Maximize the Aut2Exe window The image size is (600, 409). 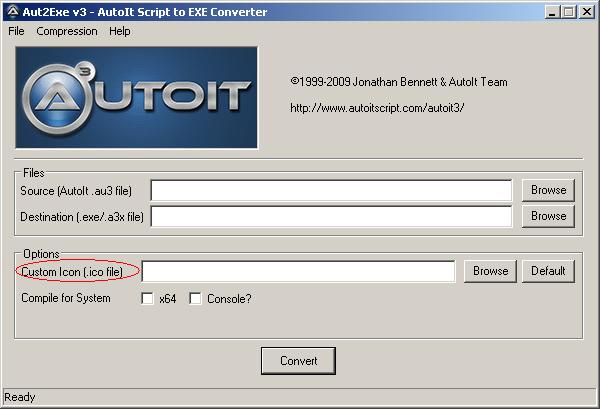tap(566, 12)
